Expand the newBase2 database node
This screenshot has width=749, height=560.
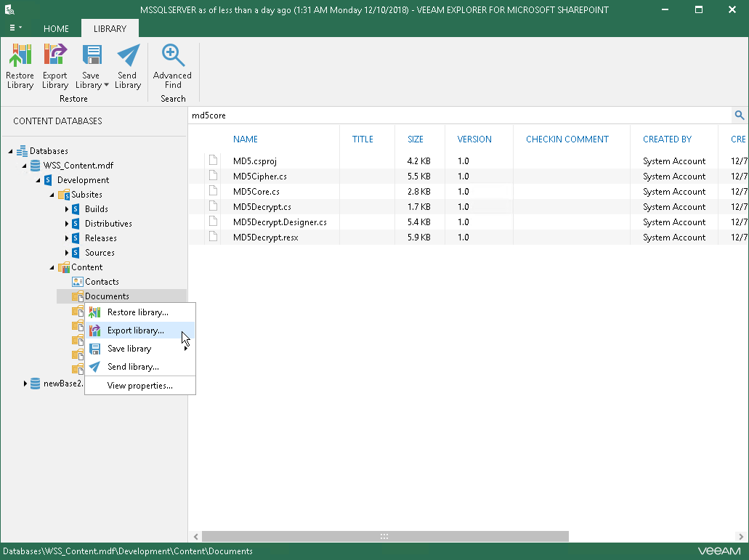click(25, 384)
